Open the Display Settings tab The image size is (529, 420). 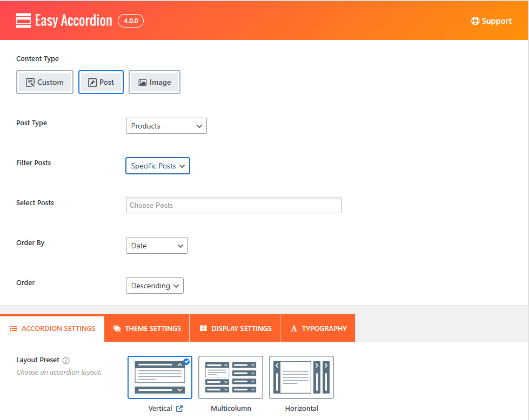(235, 328)
